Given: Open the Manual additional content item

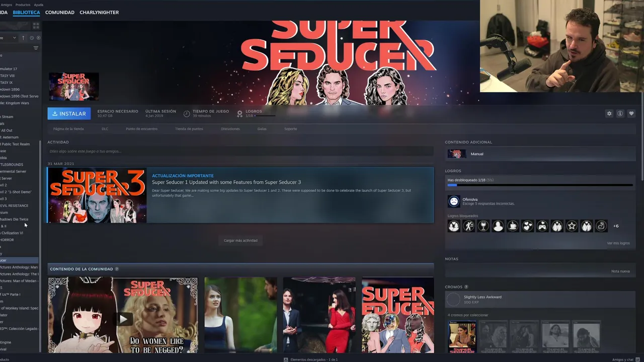Looking at the screenshot, I should (x=540, y=154).
